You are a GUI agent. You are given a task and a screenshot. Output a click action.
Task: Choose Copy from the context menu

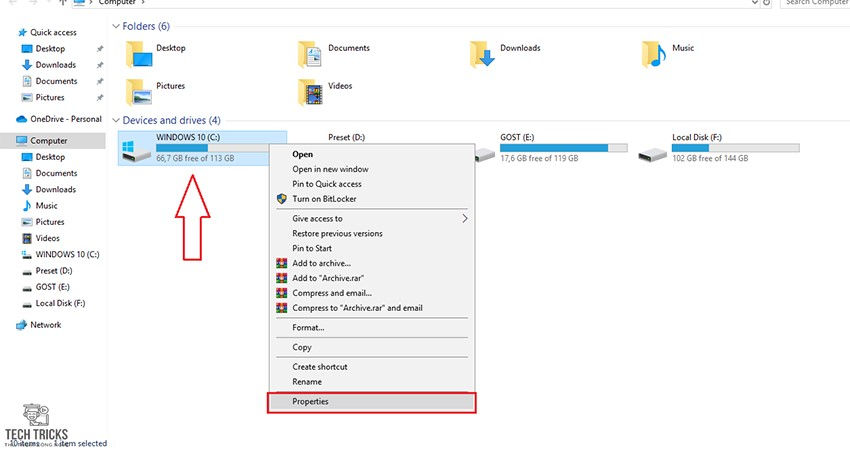(302, 348)
